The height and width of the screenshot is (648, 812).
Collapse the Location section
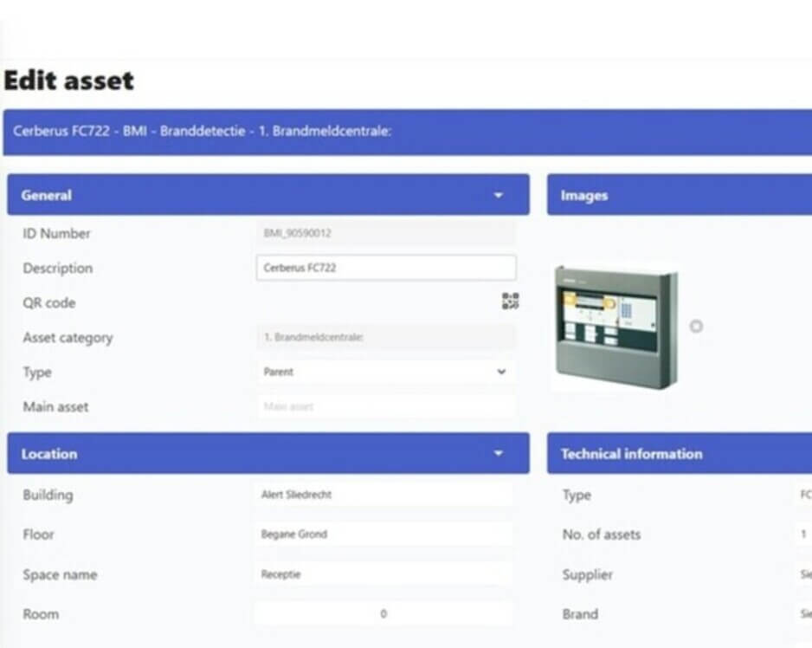[x=499, y=452]
